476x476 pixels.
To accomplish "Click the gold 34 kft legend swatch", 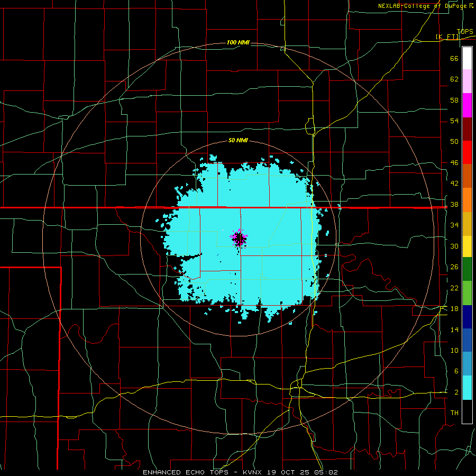I will [467, 224].
